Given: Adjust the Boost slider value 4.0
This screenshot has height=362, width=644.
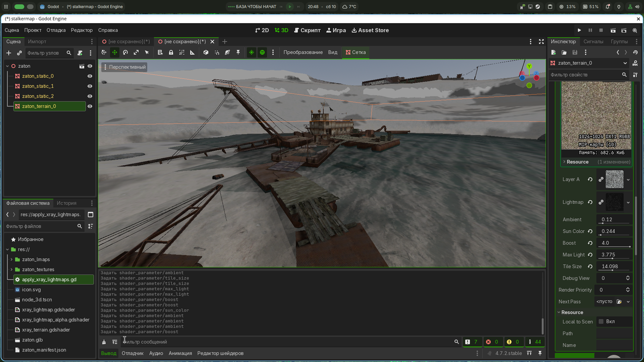Looking at the screenshot, I should click(615, 243).
